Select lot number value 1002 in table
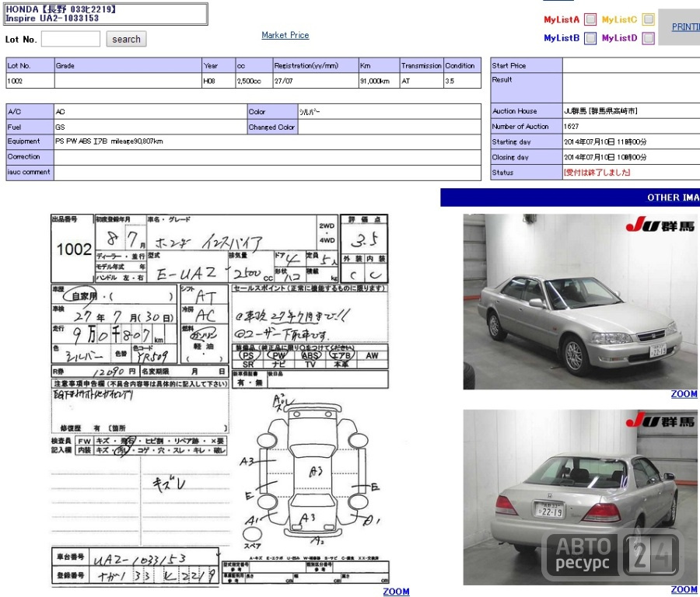This screenshot has height=597, width=700. click(x=15, y=81)
